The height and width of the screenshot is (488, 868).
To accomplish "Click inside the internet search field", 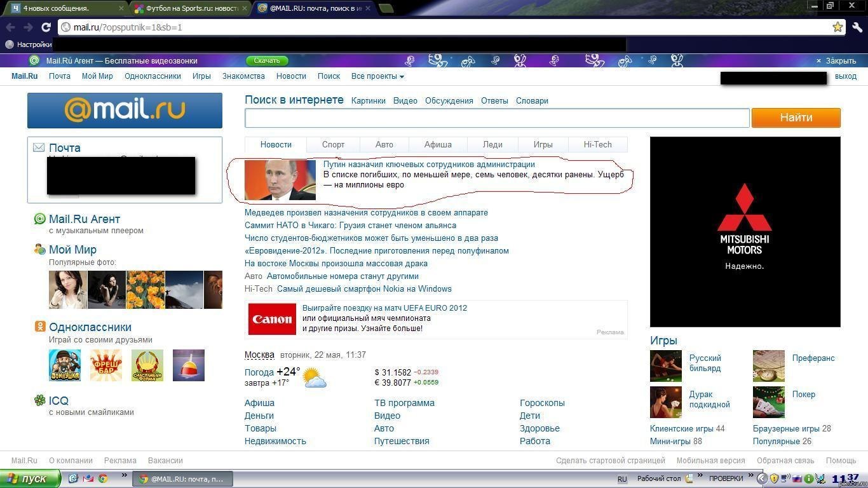I will click(497, 118).
